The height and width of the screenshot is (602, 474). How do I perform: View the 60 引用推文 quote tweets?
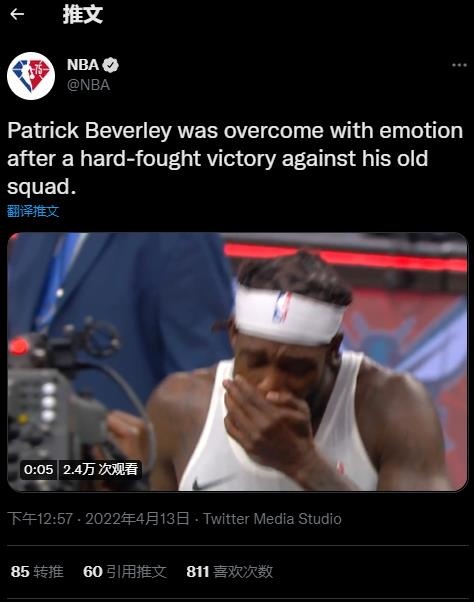[x=125, y=572]
